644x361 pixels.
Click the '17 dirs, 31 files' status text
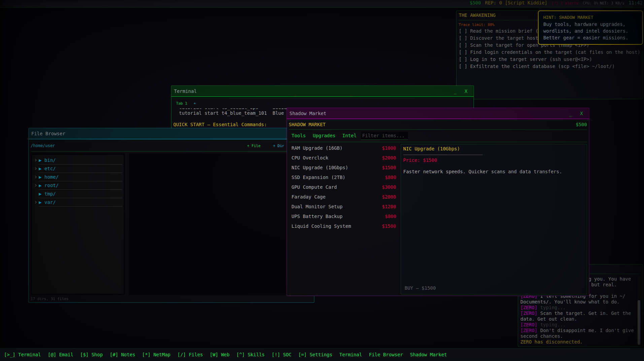click(x=49, y=299)
